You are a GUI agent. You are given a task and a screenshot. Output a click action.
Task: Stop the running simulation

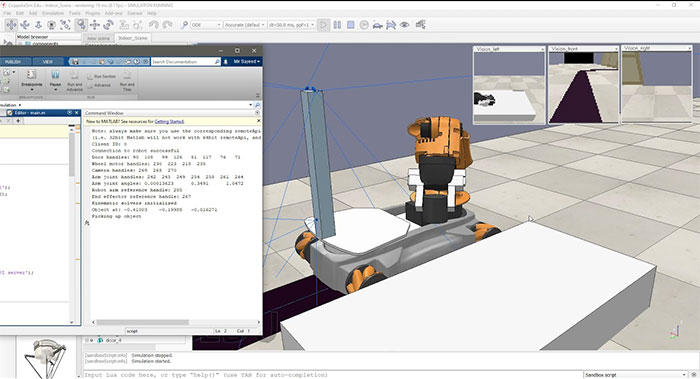click(x=351, y=25)
